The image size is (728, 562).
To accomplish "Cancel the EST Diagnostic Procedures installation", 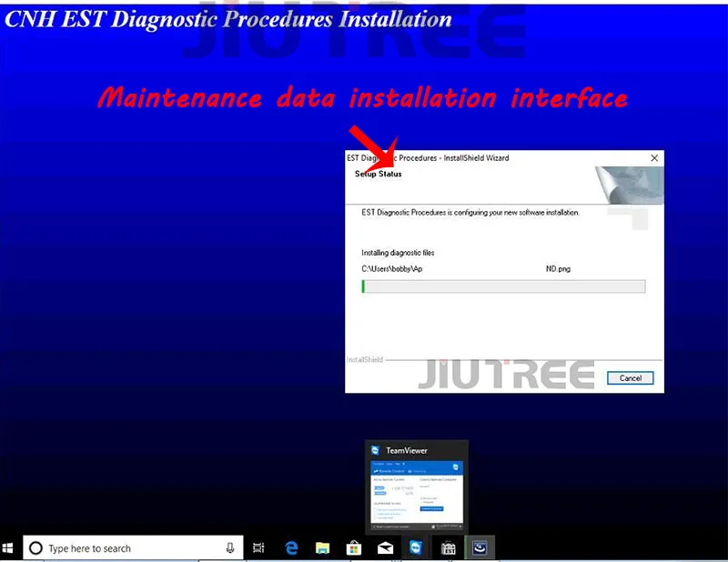I will (x=630, y=377).
